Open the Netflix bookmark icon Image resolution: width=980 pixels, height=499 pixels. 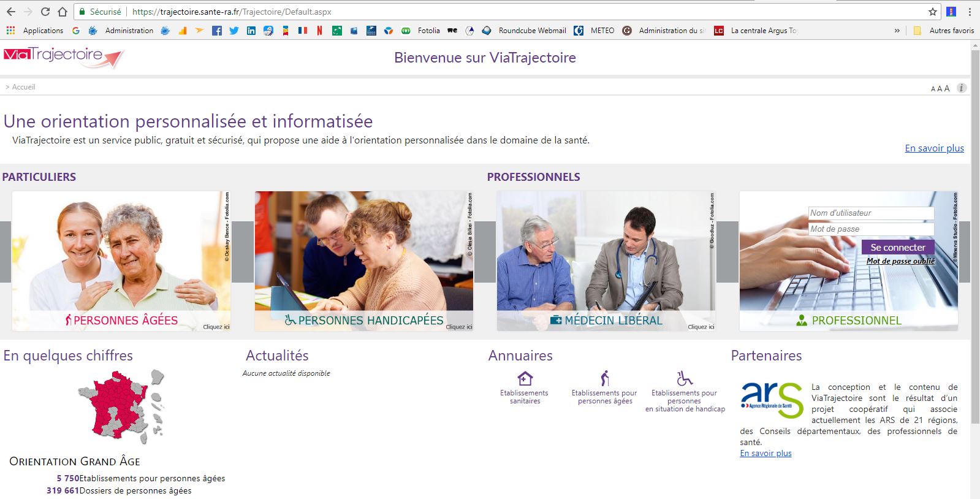click(x=319, y=30)
